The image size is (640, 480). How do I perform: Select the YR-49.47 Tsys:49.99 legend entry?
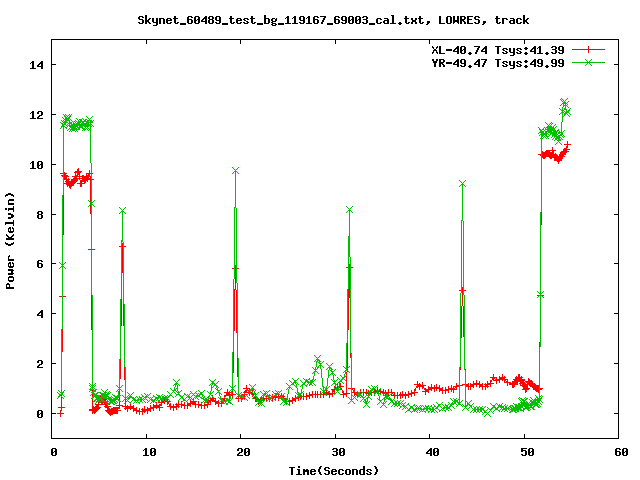498,63
